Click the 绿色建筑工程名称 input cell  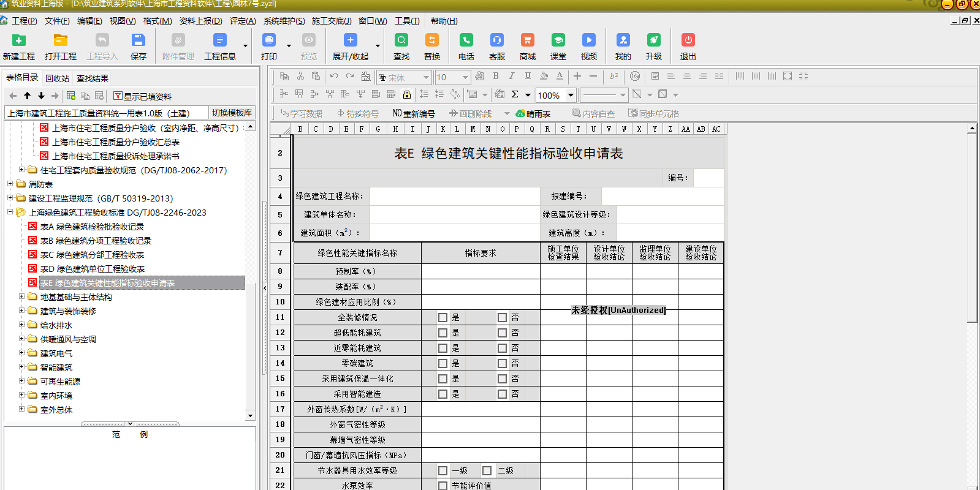point(454,197)
